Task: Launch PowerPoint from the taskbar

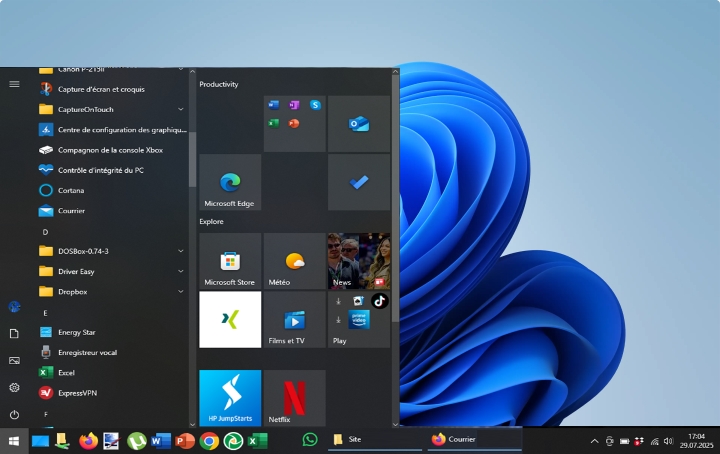Action: pos(185,441)
